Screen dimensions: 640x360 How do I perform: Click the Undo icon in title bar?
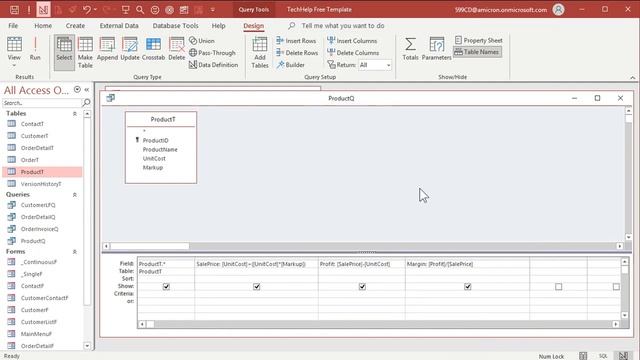pyautogui.click(x=87, y=9)
